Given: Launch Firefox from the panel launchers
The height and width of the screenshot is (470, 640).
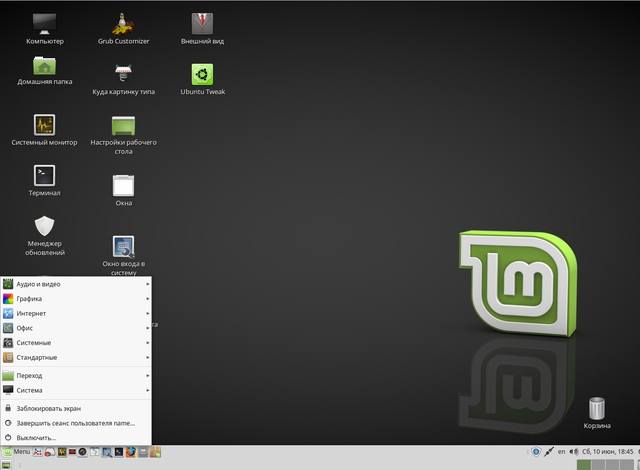Looking at the screenshot, I should tap(131, 452).
